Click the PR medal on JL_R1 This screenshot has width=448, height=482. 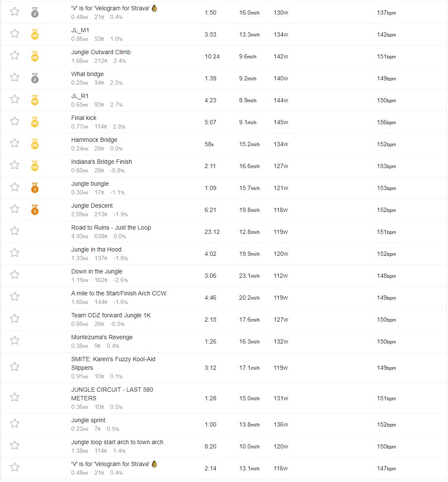click(35, 100)
